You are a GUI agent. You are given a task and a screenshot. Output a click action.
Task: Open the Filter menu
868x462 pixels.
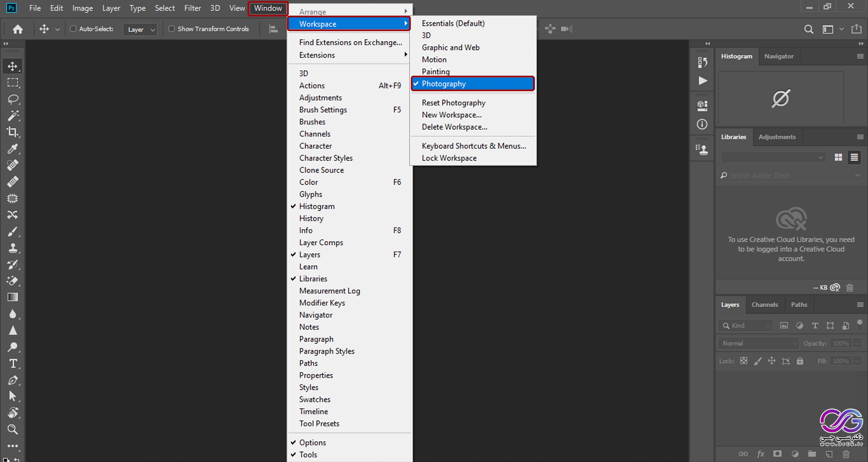[192, 8]
